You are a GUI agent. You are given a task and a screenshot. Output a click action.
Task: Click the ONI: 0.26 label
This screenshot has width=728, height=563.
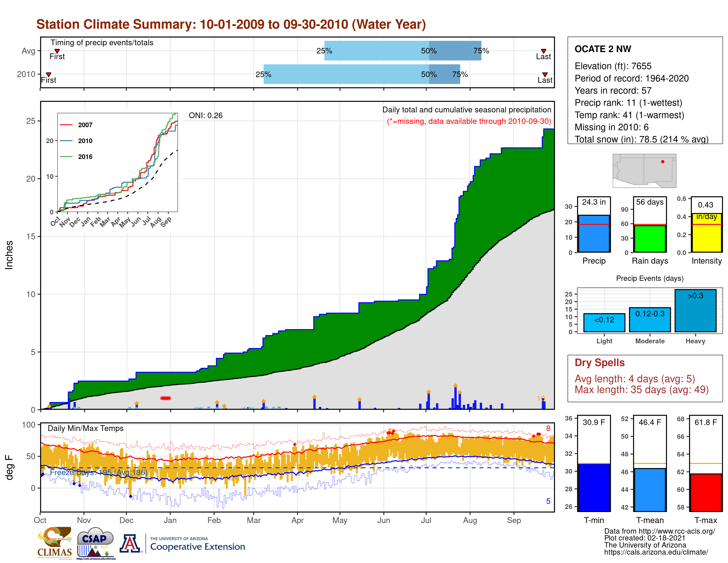[206, 115]
